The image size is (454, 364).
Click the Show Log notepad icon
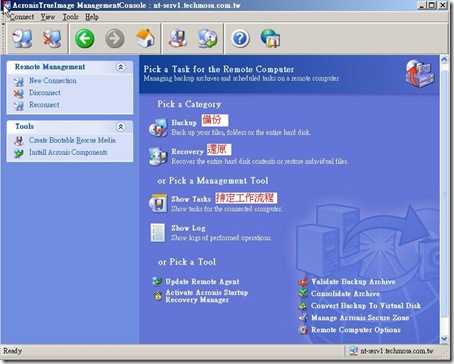[x=158, y=232]
